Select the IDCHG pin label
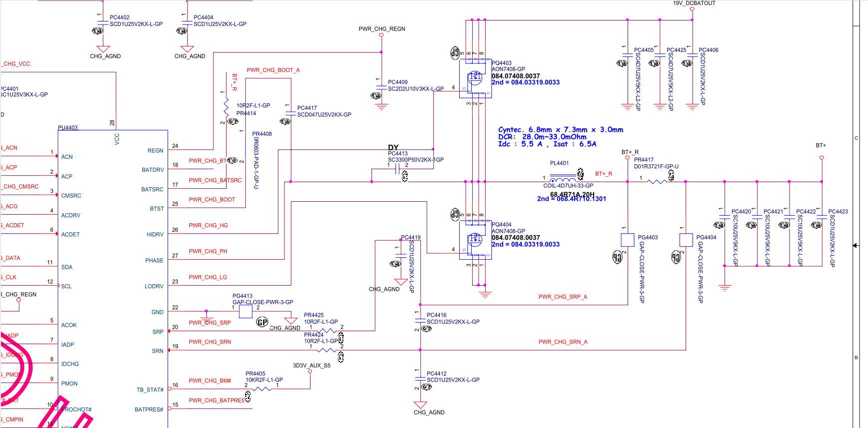The image size is (868, 428). pyautogui.click(x=70, y=365)
